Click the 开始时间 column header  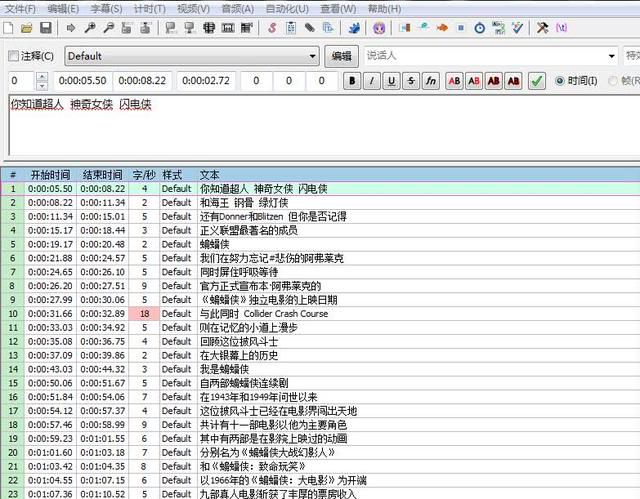[x=50, y=175]
